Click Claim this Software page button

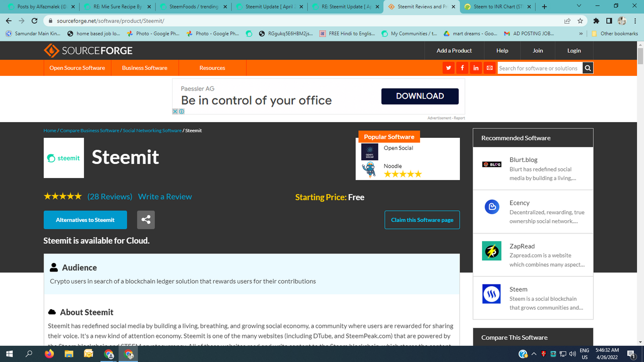click(x=422, y=220)
